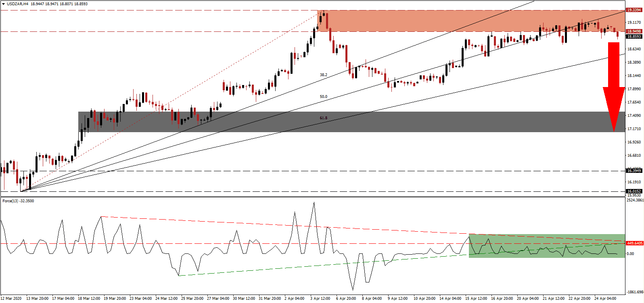The height and width of the screenshot is (303, 644).
Task: Select the green rectangle in Force indicator panel
Action: pyautogui.click(x=546, y=246)
